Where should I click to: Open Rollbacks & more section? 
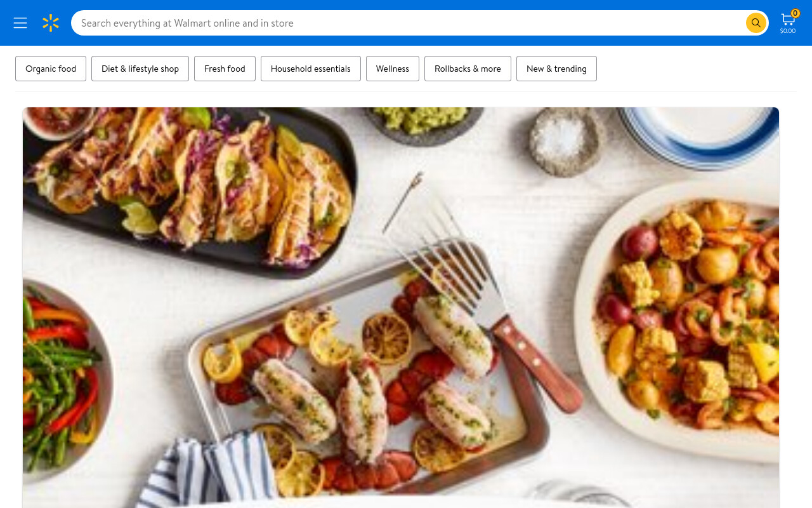[468, 69]
